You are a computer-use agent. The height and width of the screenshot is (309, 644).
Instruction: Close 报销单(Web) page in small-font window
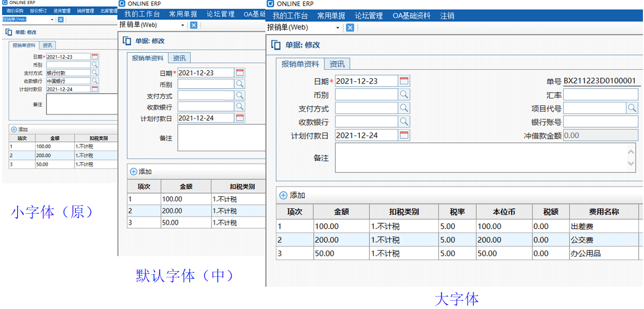click(x=60, y=20)
